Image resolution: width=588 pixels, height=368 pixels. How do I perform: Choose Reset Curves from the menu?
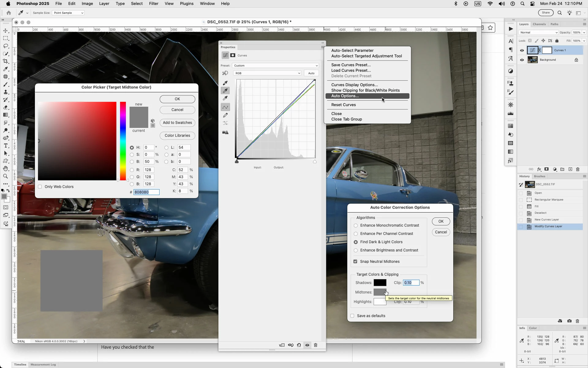(x=343, y=105)
